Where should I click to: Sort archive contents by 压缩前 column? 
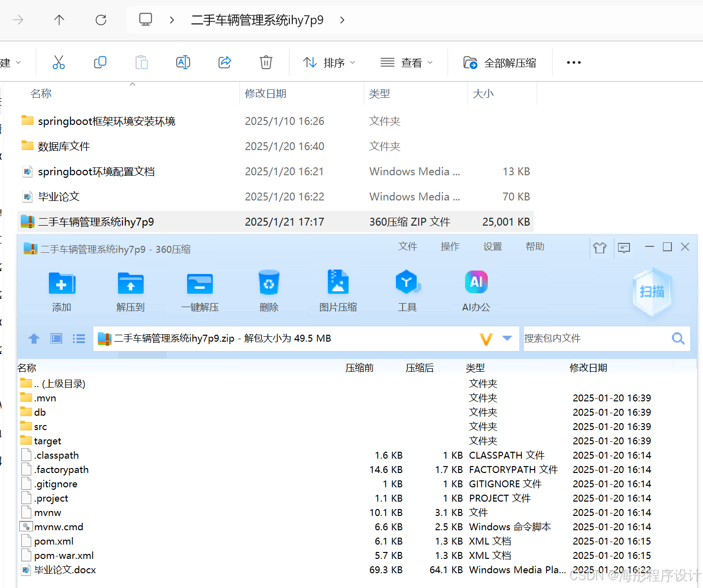pyautogui.click(x=359, y=368)
